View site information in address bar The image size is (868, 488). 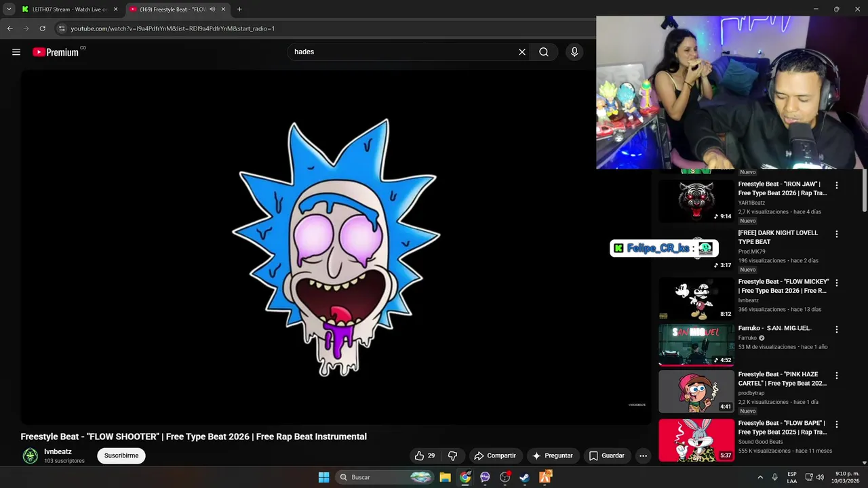point(62,28)
